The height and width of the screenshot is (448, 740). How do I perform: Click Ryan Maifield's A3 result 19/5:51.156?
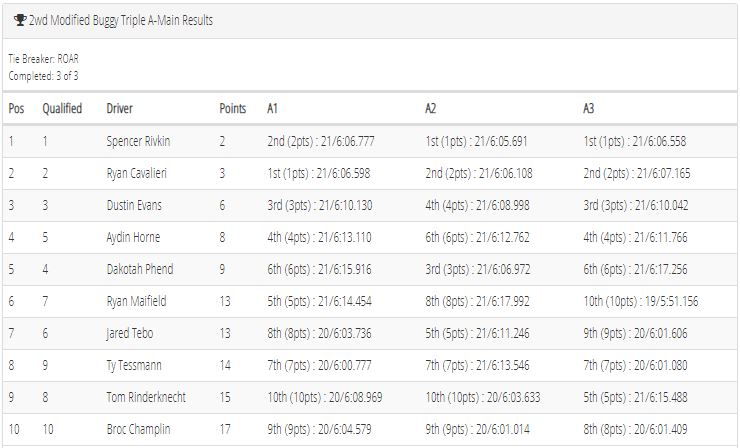[x=671, y=302]
